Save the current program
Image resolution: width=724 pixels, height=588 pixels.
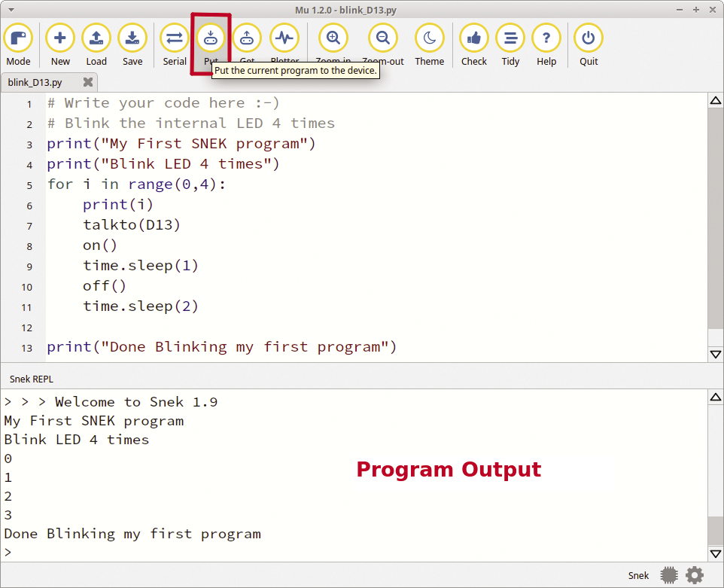pyautogui.click(x=132, y=45)
